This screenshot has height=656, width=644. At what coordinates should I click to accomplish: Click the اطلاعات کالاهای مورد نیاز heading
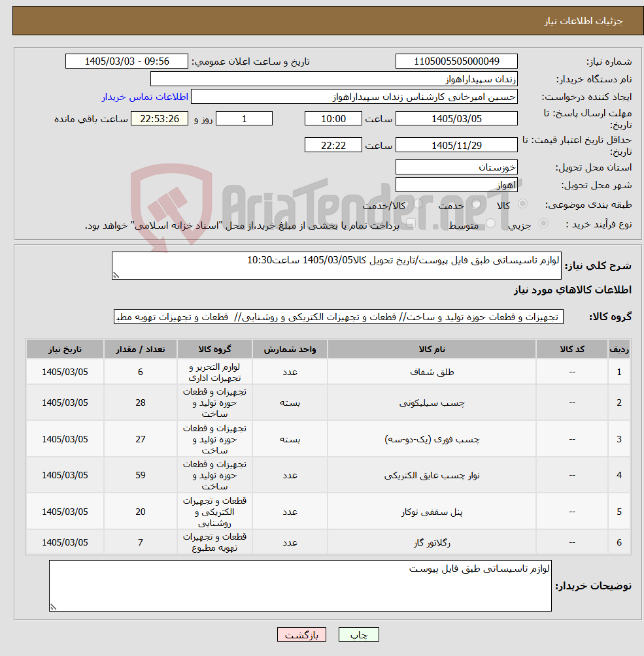click(x=572, y=289)
